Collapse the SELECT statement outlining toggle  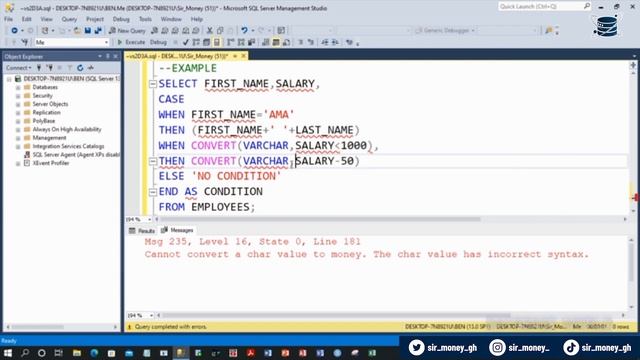click(x=153, y=84)
